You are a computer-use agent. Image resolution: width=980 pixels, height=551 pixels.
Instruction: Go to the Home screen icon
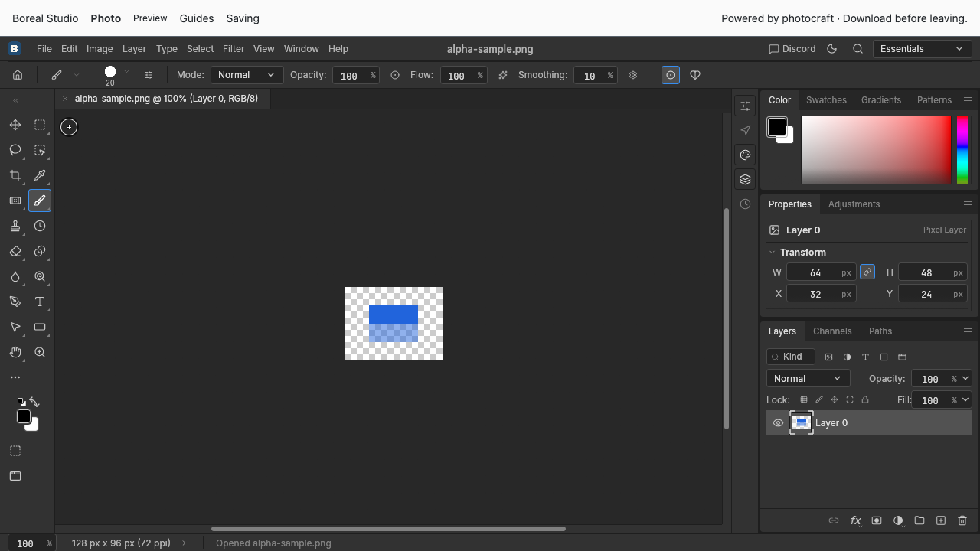[18, 75]
